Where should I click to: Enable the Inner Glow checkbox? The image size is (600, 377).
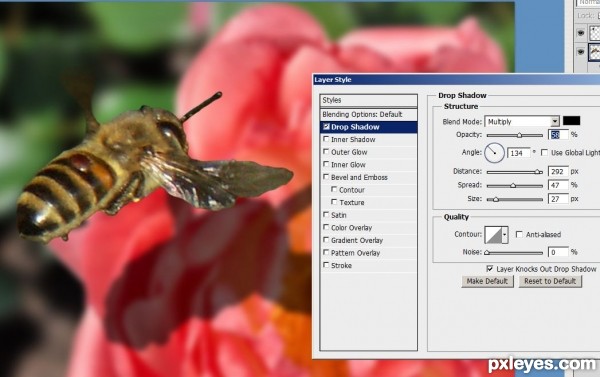tap(326, 165)
